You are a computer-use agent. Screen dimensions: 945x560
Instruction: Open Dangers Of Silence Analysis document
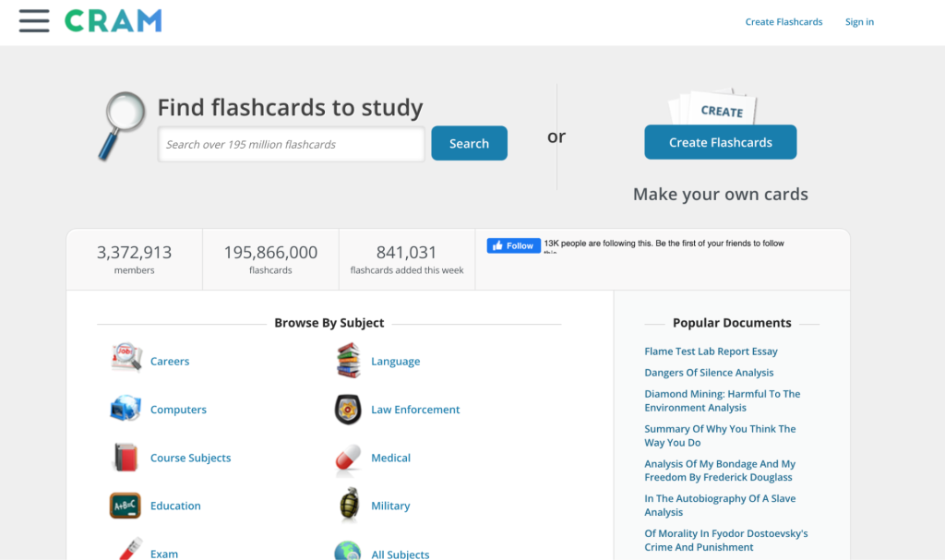709,373
